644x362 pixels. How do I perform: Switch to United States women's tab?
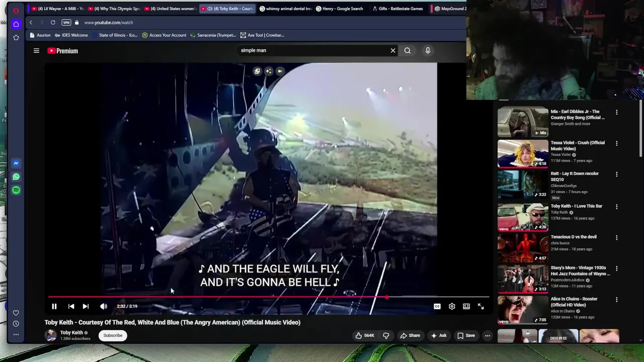click(171, 9)
